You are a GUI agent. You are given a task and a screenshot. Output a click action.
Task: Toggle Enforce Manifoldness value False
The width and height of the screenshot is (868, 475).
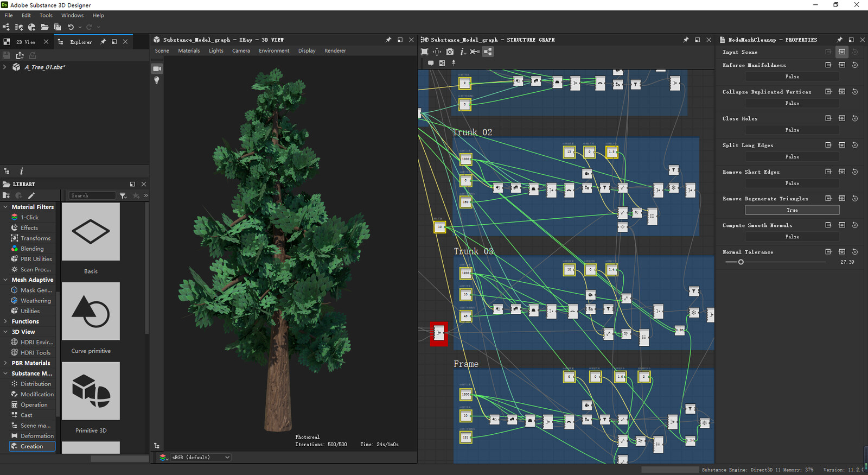792,77
